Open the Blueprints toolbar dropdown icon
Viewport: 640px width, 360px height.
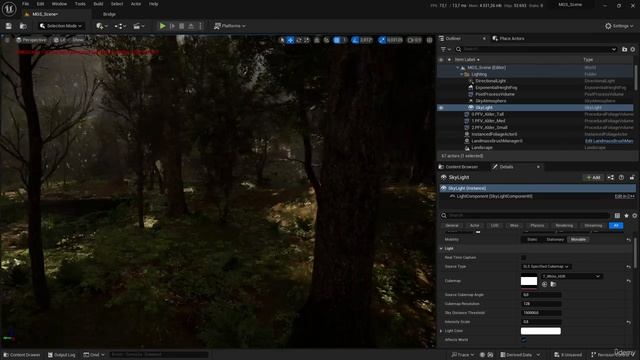(x=120, y=26)
